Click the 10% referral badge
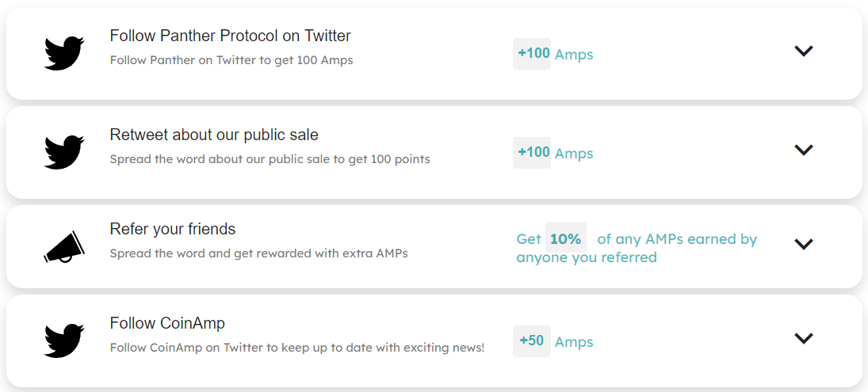 566,239
